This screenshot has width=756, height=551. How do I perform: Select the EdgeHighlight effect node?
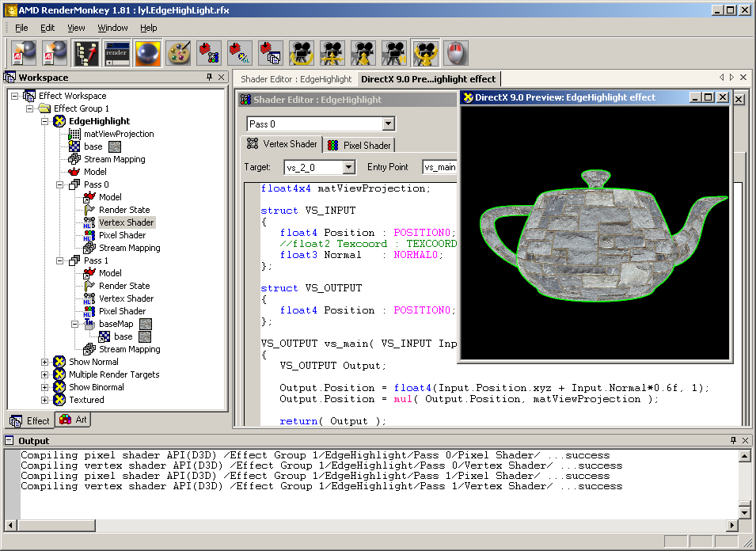pos(99,121)
